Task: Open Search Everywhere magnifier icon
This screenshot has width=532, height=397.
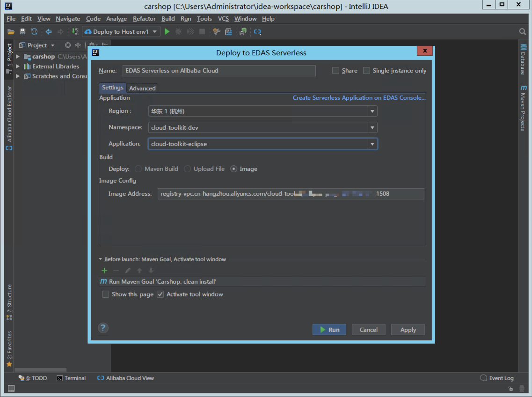Action: pos(523,31)
